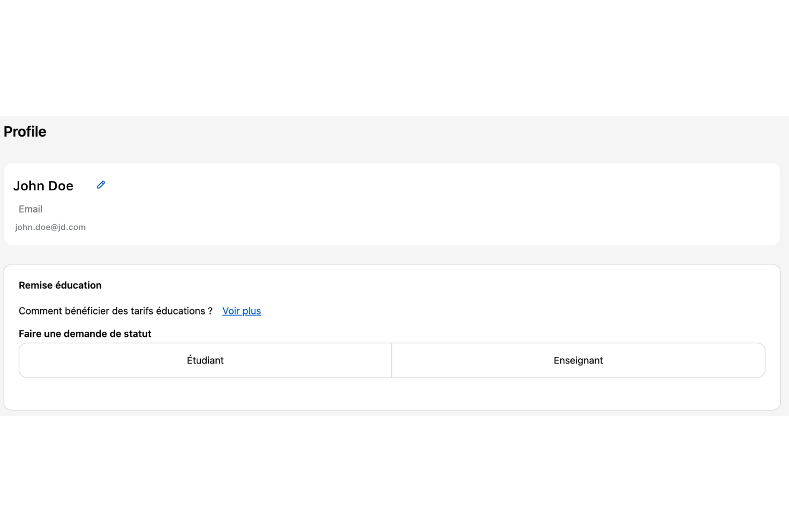Click the grey email address under Email

pyautogui.click(x=50, y=227)
